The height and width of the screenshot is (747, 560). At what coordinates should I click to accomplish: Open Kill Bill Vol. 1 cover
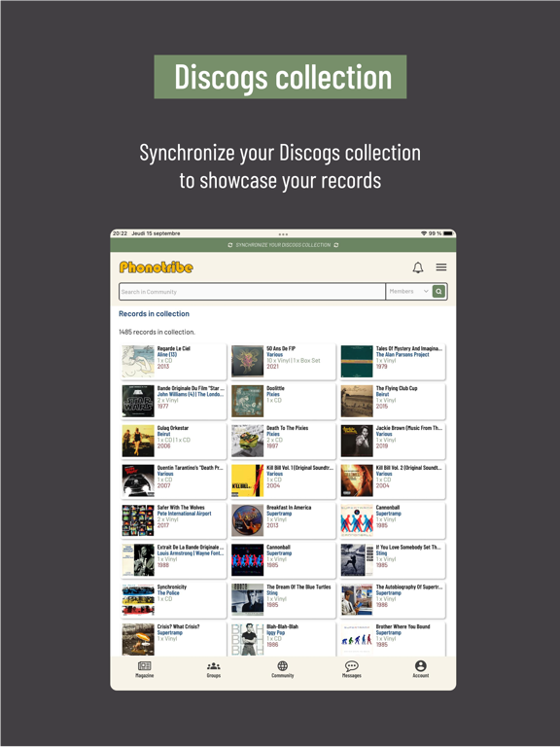coord(247,480)
